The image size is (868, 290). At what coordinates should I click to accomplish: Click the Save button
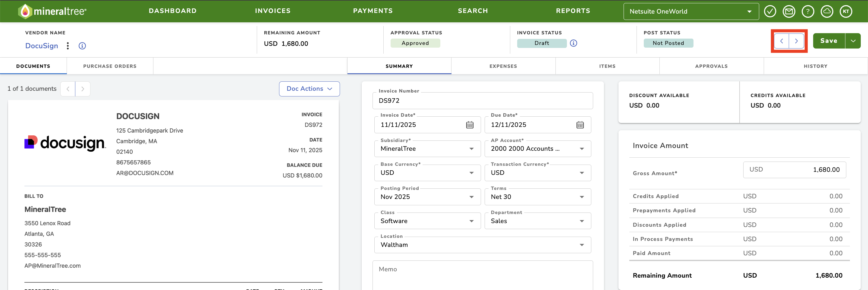pos(829,41)
